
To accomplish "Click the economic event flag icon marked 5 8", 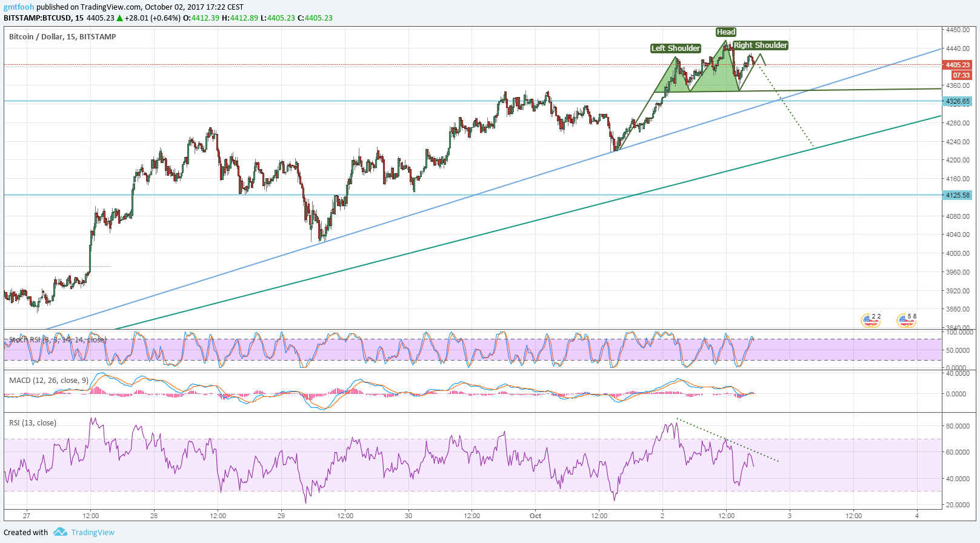I will pyautogui.click(x=907, y=321).
